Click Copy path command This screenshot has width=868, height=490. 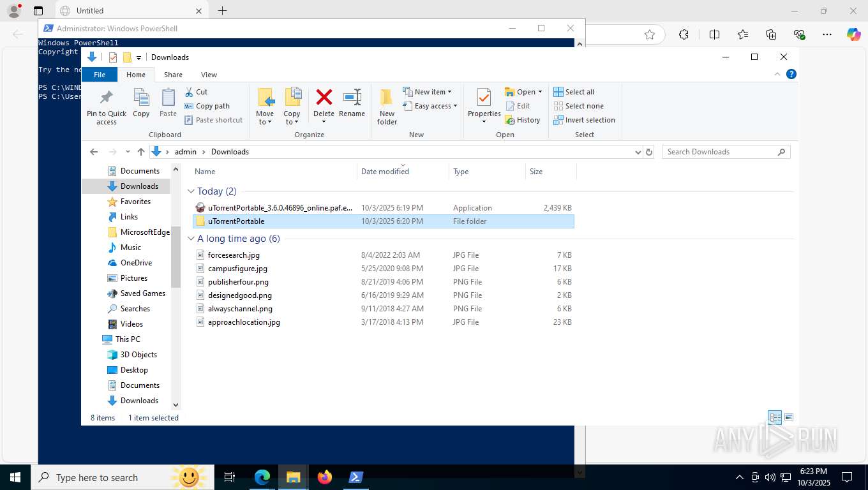[207, 106]
